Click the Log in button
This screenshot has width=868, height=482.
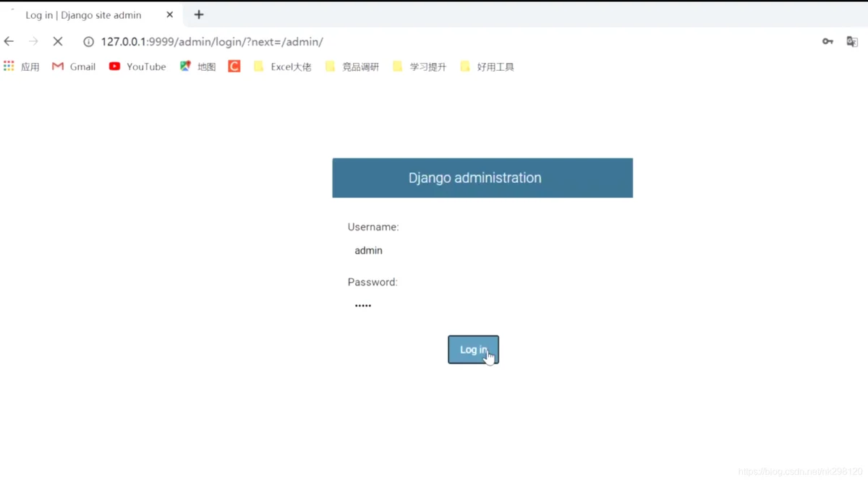(474, 350)
